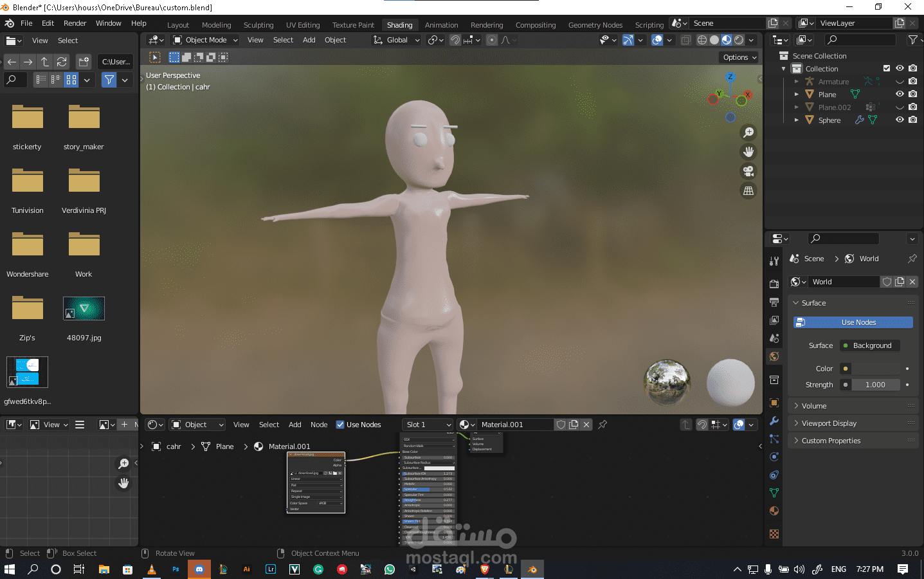Open the Blender icon in taskbar
The width and height of the screenshot is (924, 579).
pos(532,569)
